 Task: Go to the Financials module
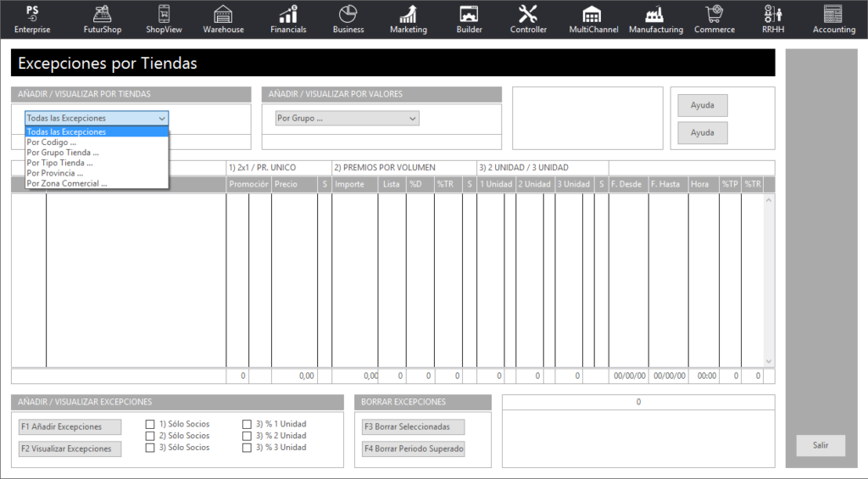(x=288, y=20)
